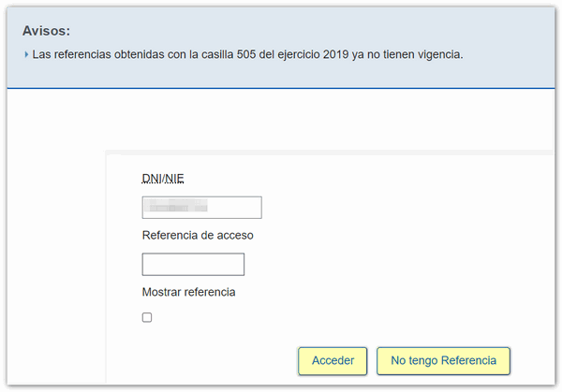Enable the Mostrar referencia checkbox
Image resolution: width=562 pixels, height=392 pixels.
tap(147, 317)
